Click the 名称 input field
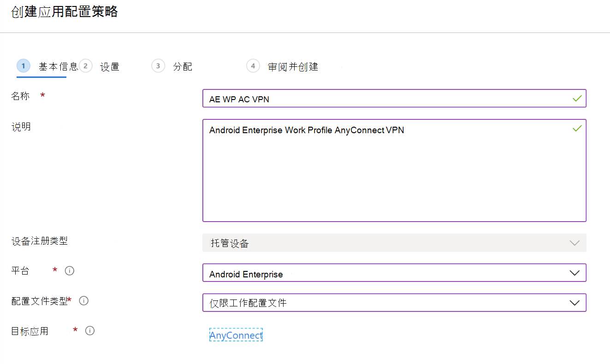The height and width of the screenshot is (364, 610). [x=394, y=99]
